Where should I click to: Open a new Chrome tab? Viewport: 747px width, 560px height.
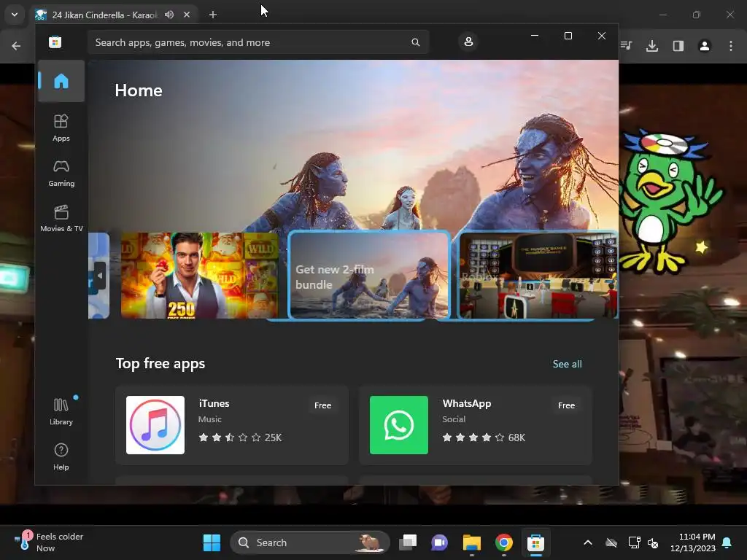pyautogui.click(x=213, y=15)
